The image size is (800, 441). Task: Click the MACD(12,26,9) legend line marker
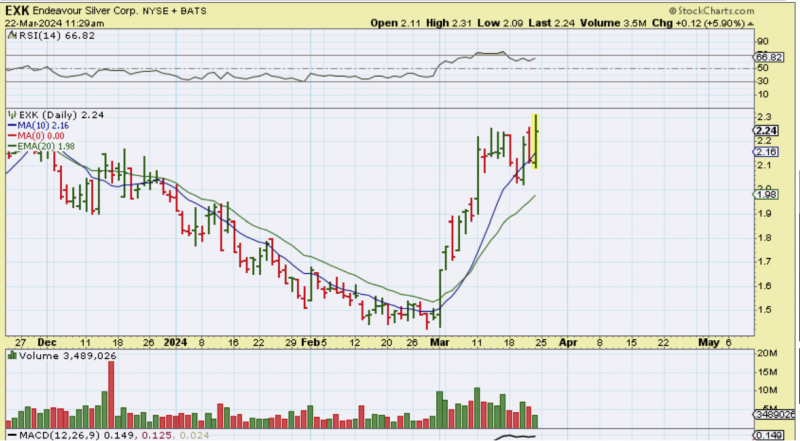[10, 435]
